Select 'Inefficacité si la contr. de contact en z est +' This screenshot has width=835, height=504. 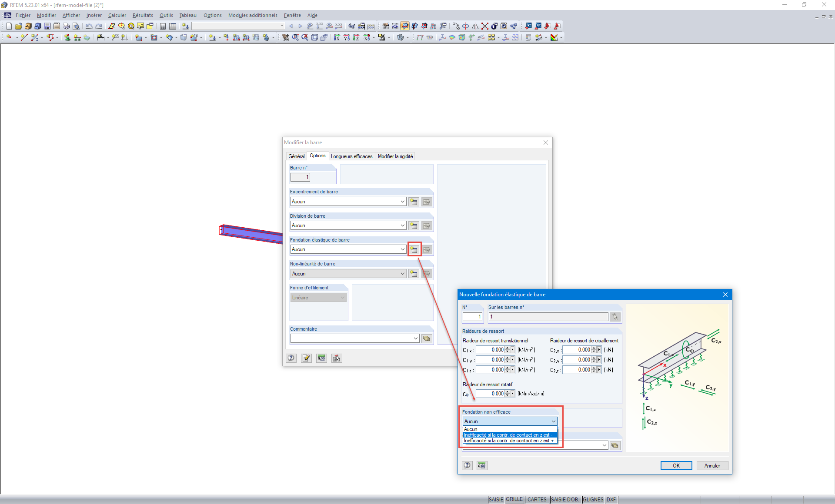tap(508, 441)
